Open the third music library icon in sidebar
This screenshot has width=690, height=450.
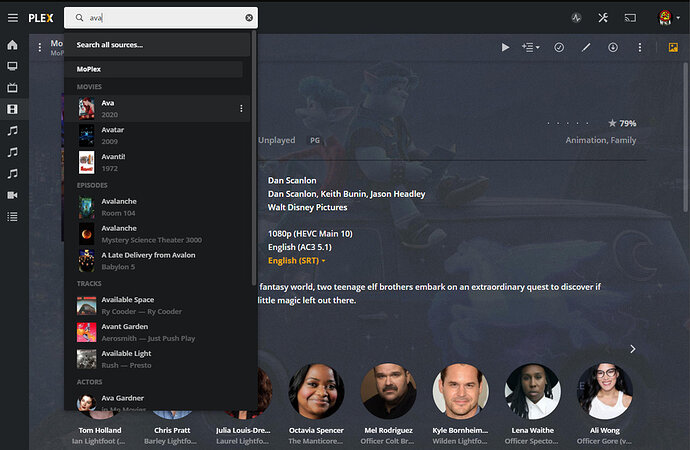(x=12, y=174)
